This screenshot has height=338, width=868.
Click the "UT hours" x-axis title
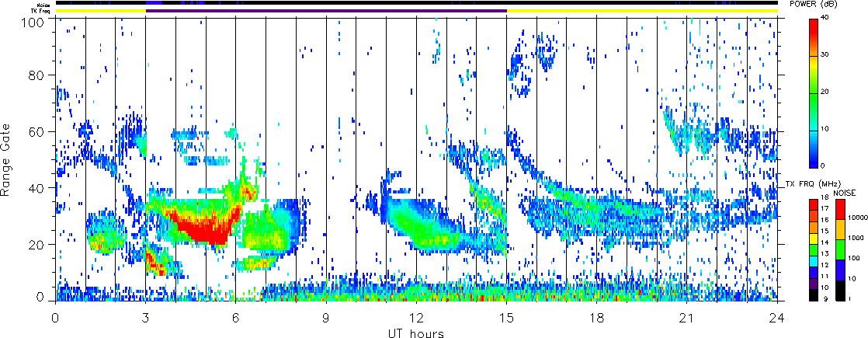pyautogui.click(x=415, y=333)
